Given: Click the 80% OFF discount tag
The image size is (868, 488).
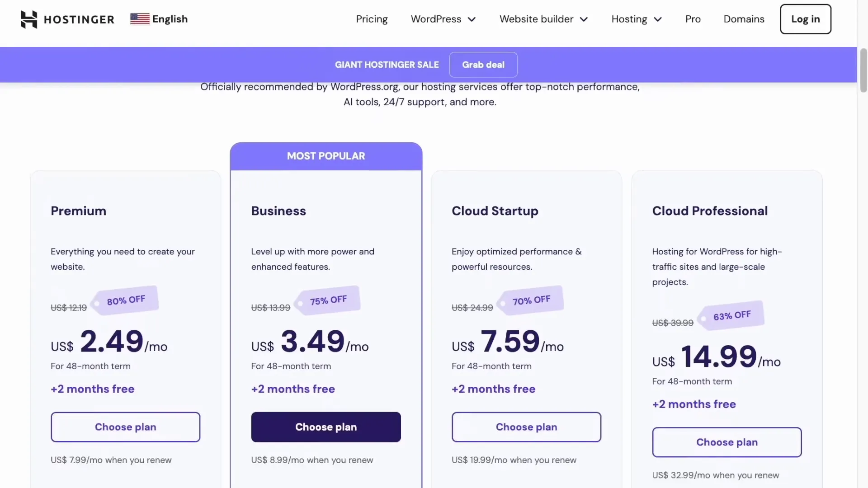Looking at the screenshot, I should (x=125, y=300).
